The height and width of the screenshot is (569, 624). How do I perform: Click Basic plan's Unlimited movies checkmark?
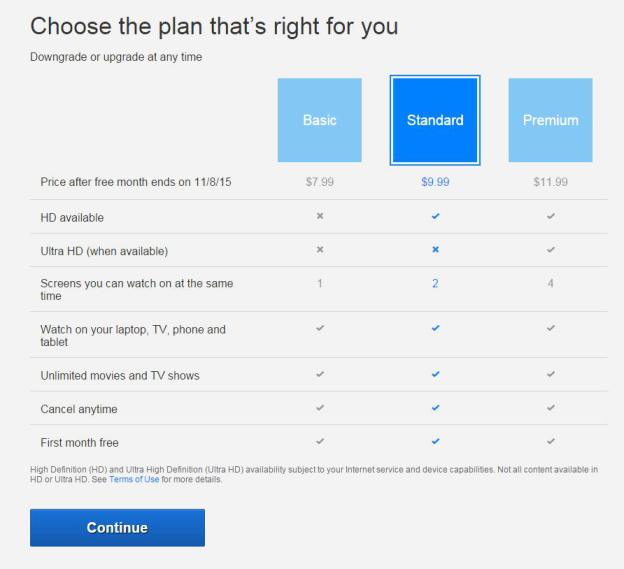click(x=320, y=375)
